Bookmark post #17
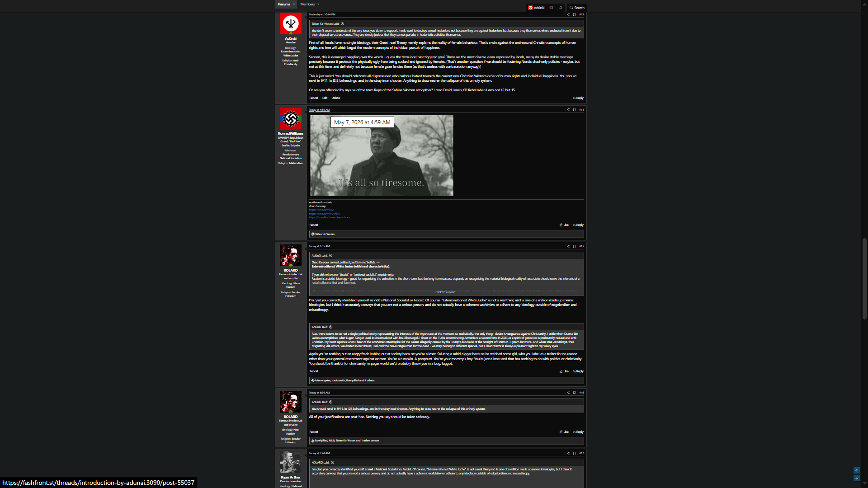 point(575,453)
